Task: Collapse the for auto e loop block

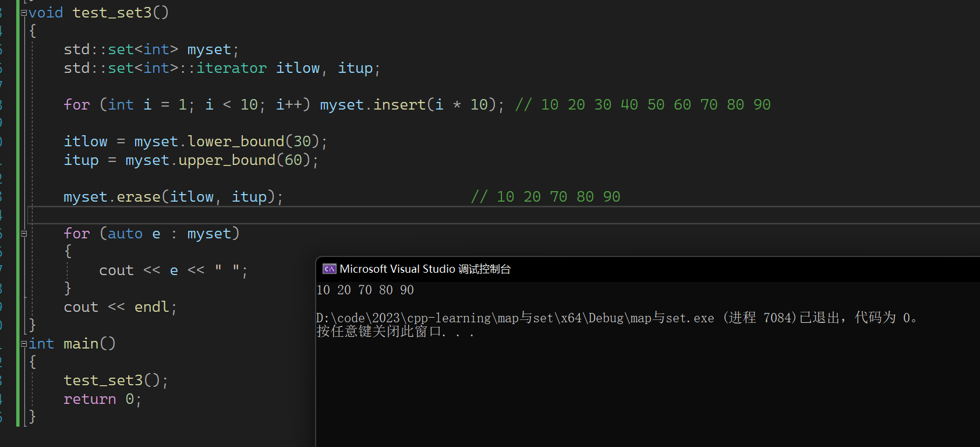Action: (24, 234)
